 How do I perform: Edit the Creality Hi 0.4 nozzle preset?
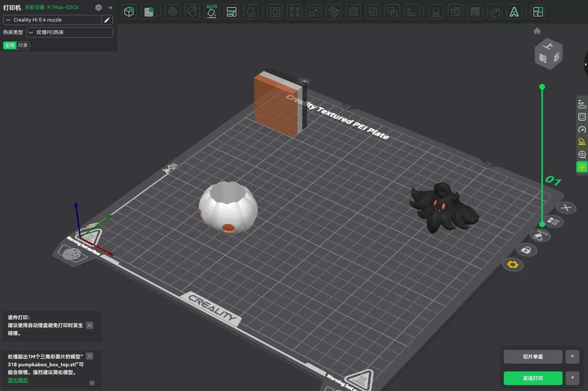point(107,20)
